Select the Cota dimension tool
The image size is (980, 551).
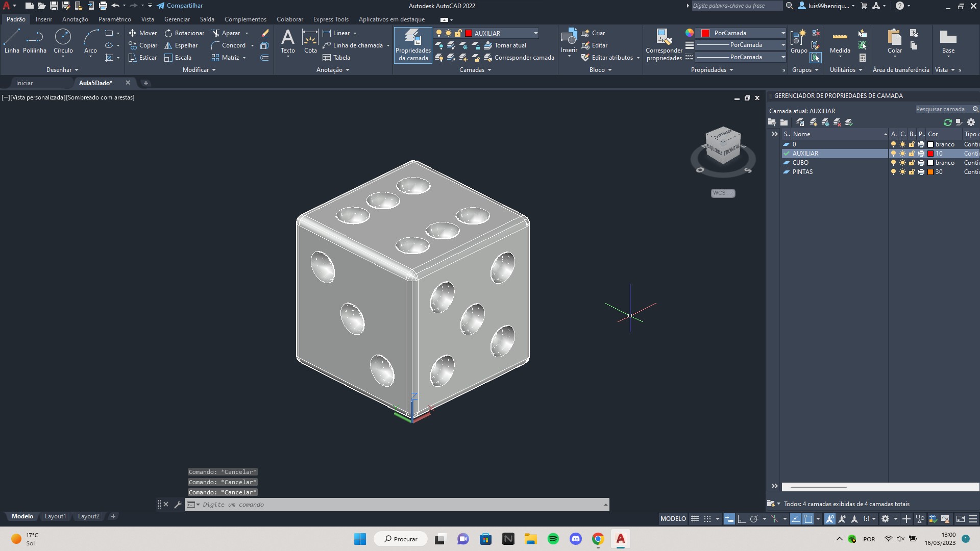click(310, 41)
